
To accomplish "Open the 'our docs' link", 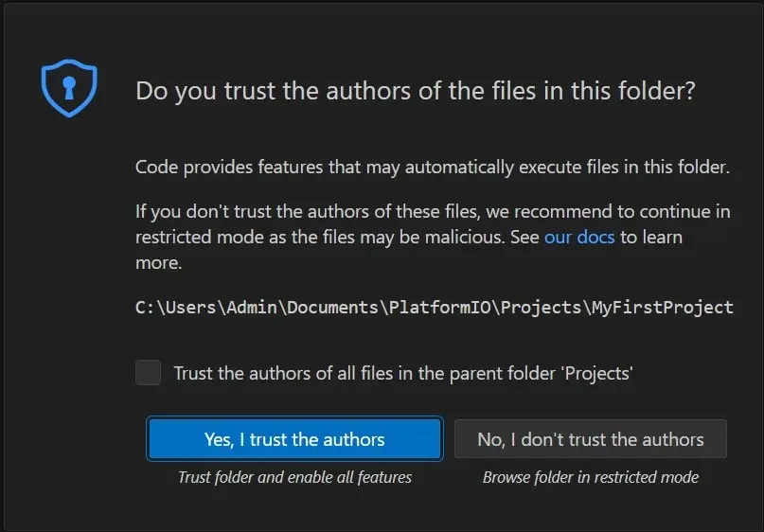I will (578, 237).
